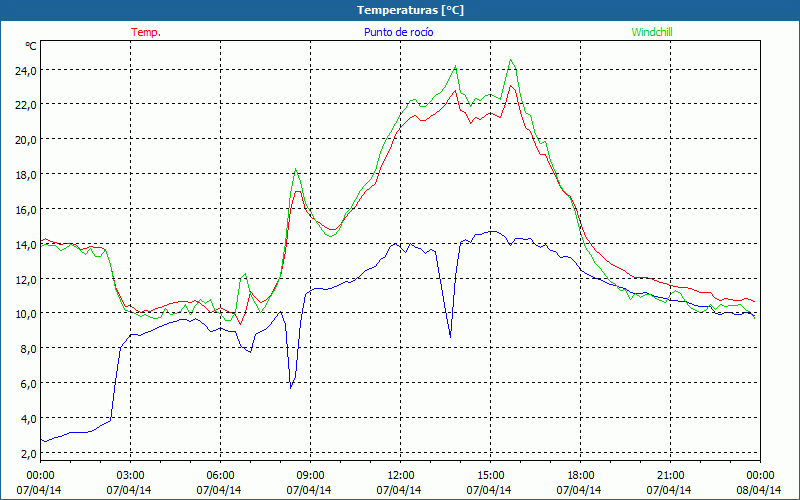Click the 18,0 y-axis value

tap(26, 175)
